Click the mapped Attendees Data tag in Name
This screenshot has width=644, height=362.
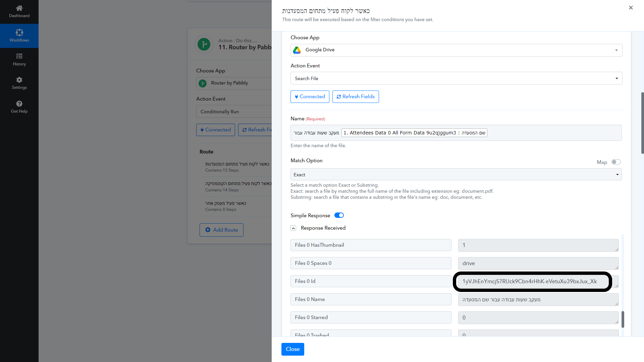point(414,133)
